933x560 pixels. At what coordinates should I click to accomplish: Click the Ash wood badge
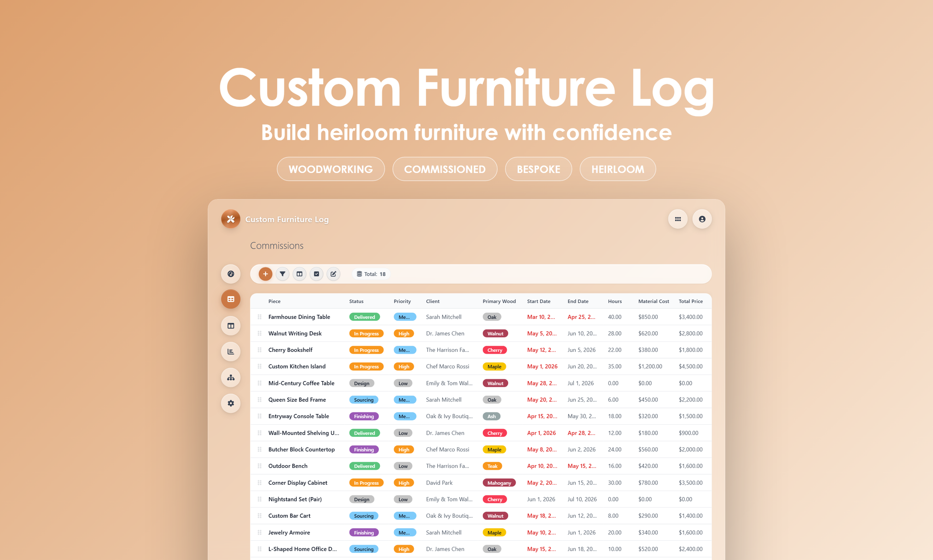coord(491,416)
